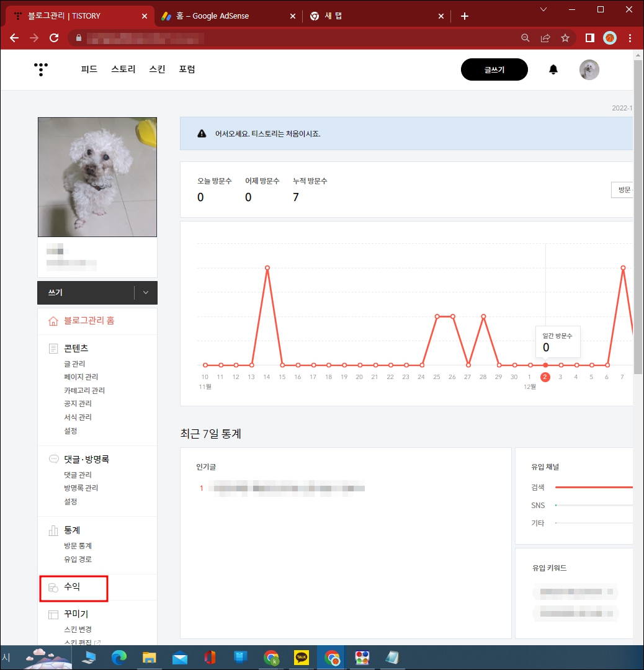Viewport: 644px width, 670px height.
Task: Click the black 글쓰기 write button
Action: pos(494,69)
